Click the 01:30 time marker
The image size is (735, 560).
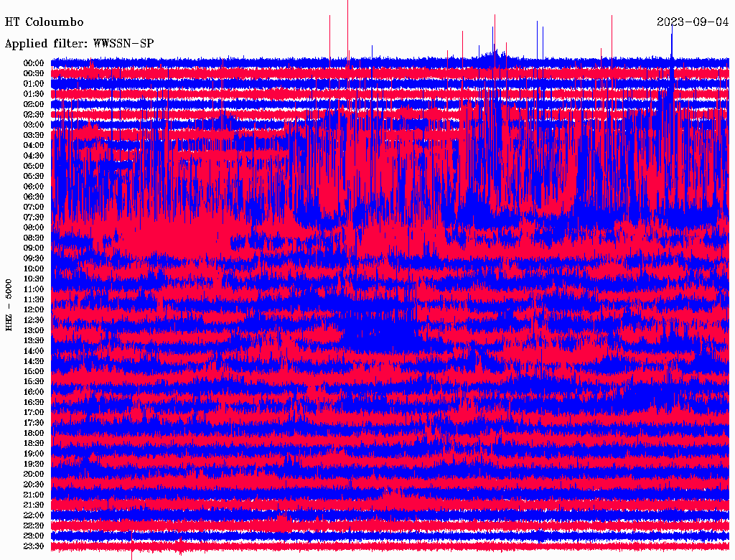coord(34,94)
